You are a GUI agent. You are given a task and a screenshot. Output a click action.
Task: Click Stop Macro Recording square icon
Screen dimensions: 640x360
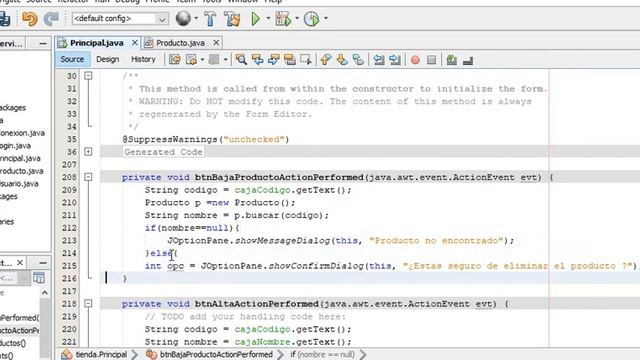pos(431,60)
